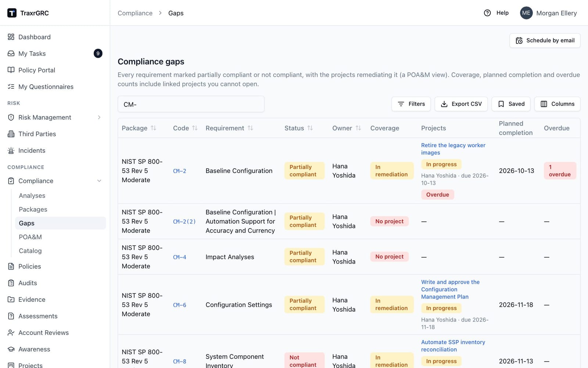The width and height of the screenshot is (588, 368).
Task: Open the Columns chooser button
Action: pyautogui.click(x=557, y=104)
